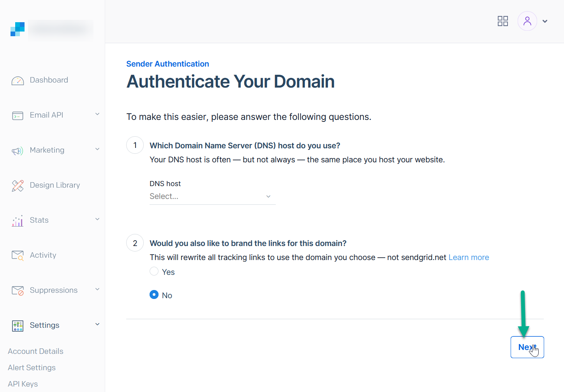Click the Marketing megaphone icon
Screen dimensions: 564x392
[18, 151]
